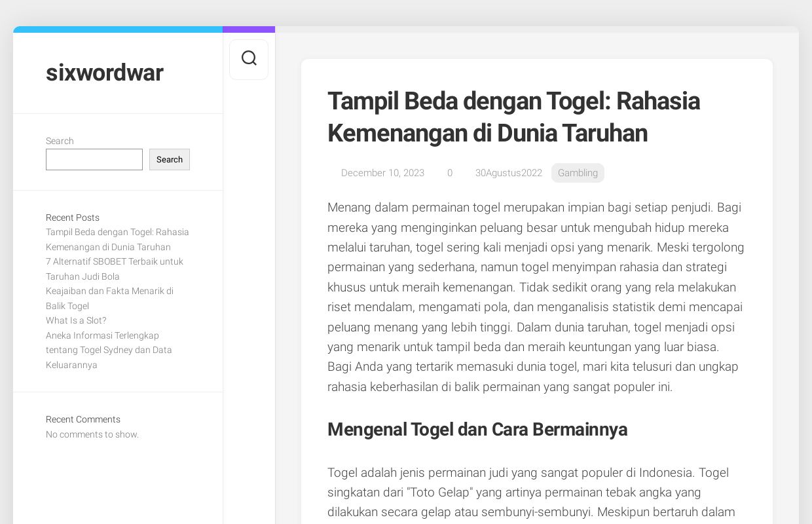This screenshot has width=812, height=524.
Task: Open the search magnifier icon button
Action: (x=249, y=59)
